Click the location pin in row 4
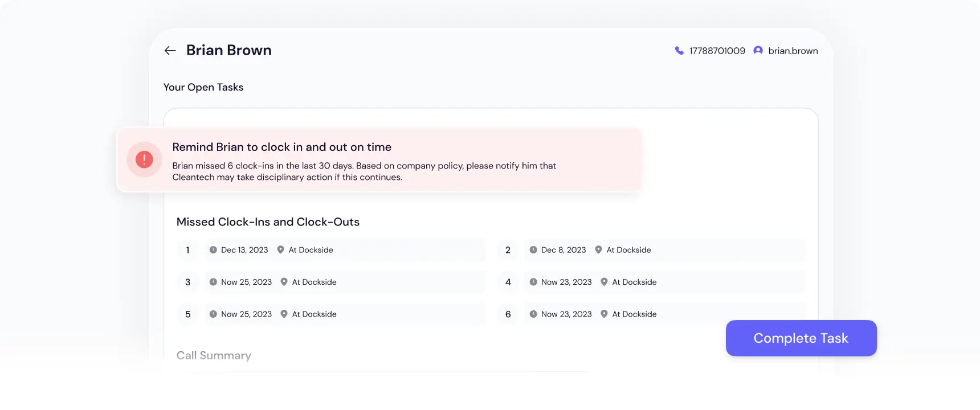This screenshot has height=410, width=980. 604,282
